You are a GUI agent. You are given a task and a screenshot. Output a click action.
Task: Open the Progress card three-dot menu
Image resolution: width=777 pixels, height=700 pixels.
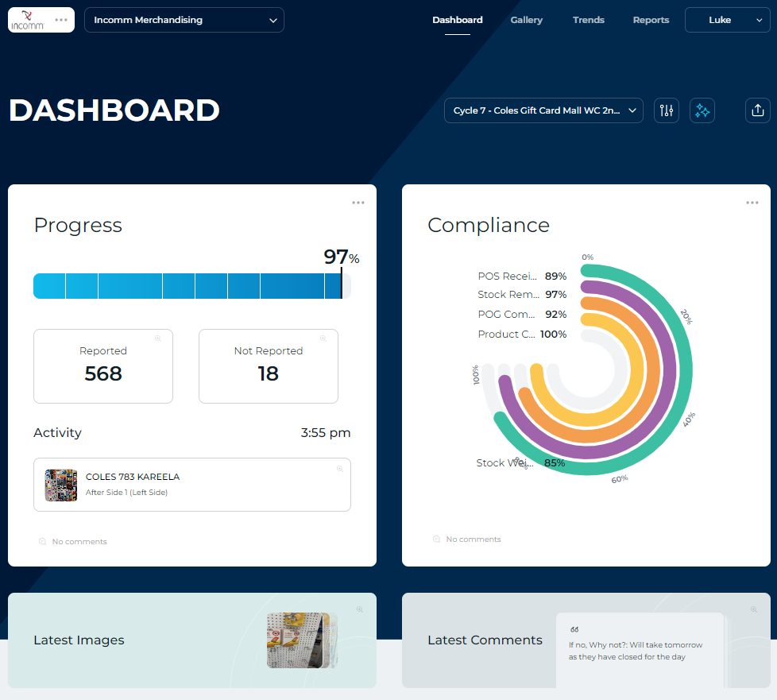click(x=358, y=203)
